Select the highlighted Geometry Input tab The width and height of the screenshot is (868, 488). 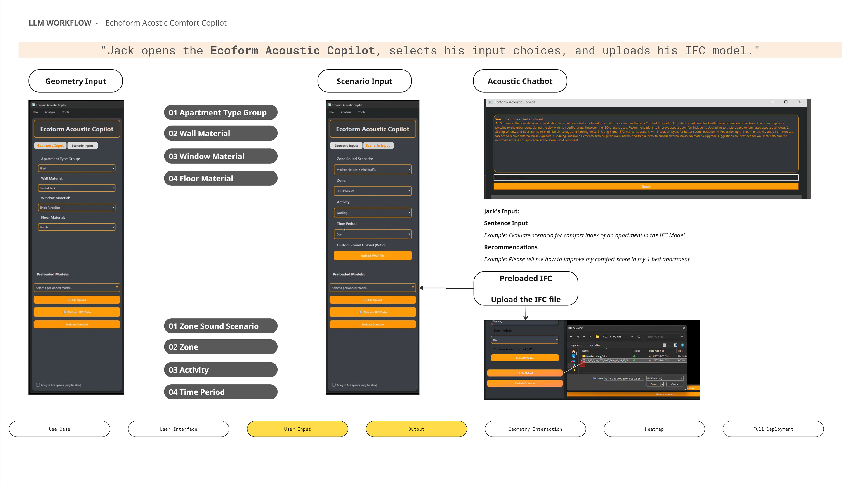coord(50,145)
